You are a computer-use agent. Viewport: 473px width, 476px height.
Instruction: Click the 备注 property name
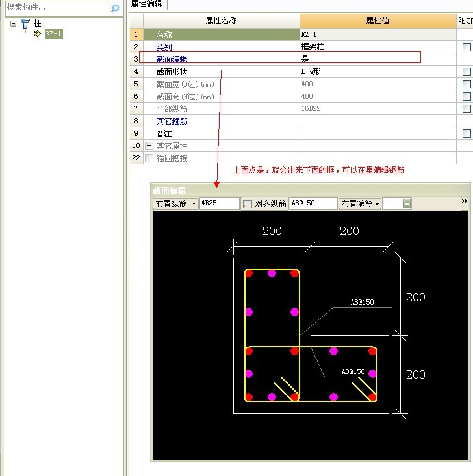coord(164,134)
